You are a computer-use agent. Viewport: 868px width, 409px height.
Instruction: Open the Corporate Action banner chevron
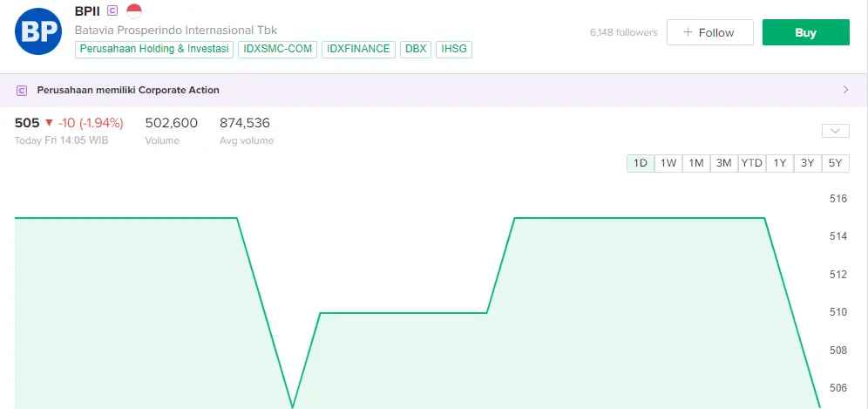(845, 90)
